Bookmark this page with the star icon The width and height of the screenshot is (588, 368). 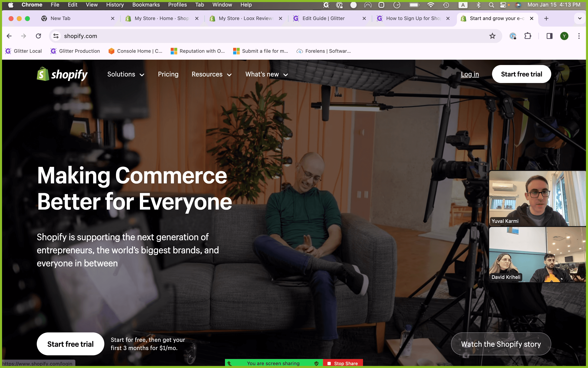point(492,36)
